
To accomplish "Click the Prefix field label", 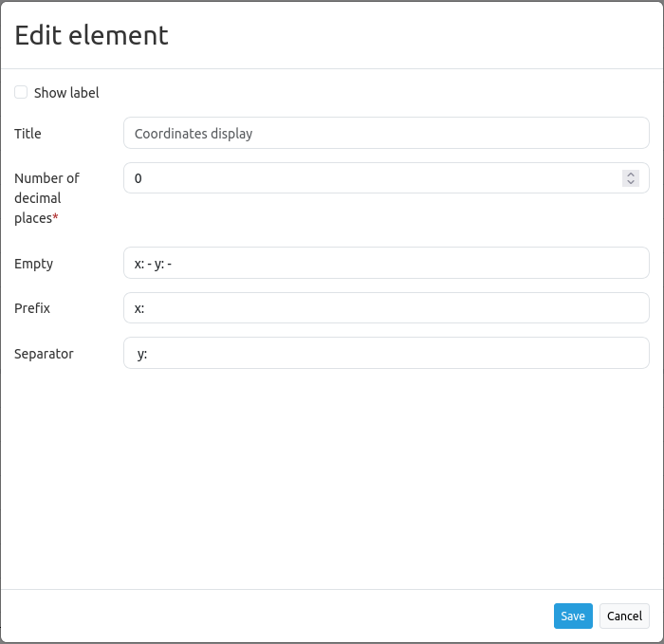I will pyautogui.click(x=32, y=308).
